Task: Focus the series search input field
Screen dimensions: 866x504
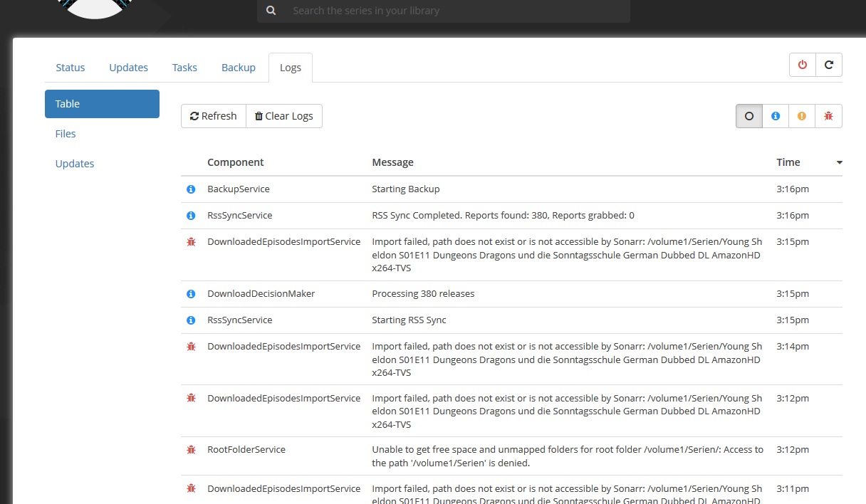Action: [x=457, y=11]
